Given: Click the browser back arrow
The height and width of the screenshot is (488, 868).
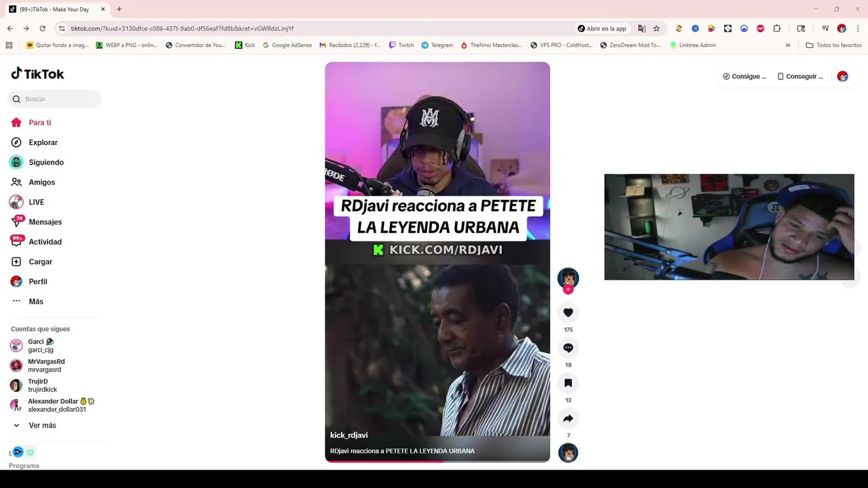Looking at the screenshot, I should point(9,28).
